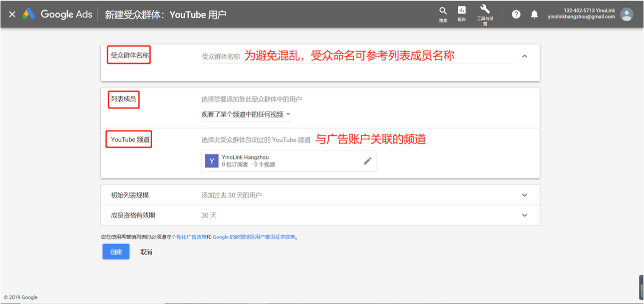Open the reports bar chart icon
The width and height of the screenshot is (644, 304).
tap(462, 10)
